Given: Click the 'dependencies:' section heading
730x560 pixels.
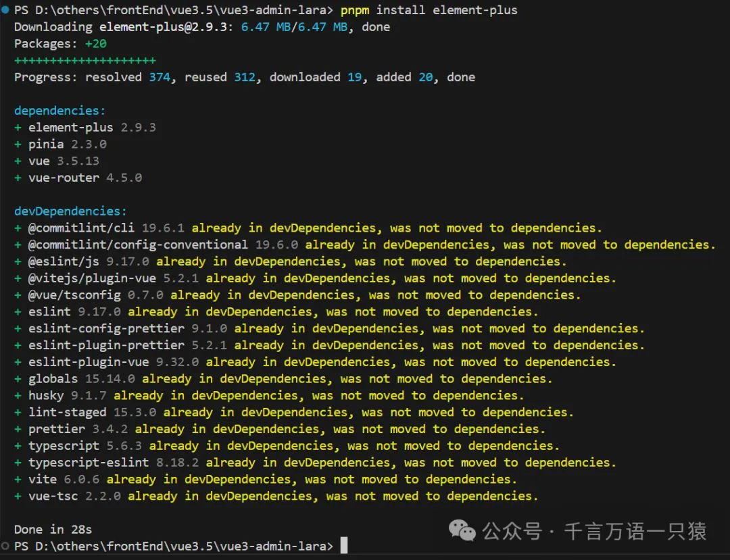Looking at the screenshot, I should 60,111.
